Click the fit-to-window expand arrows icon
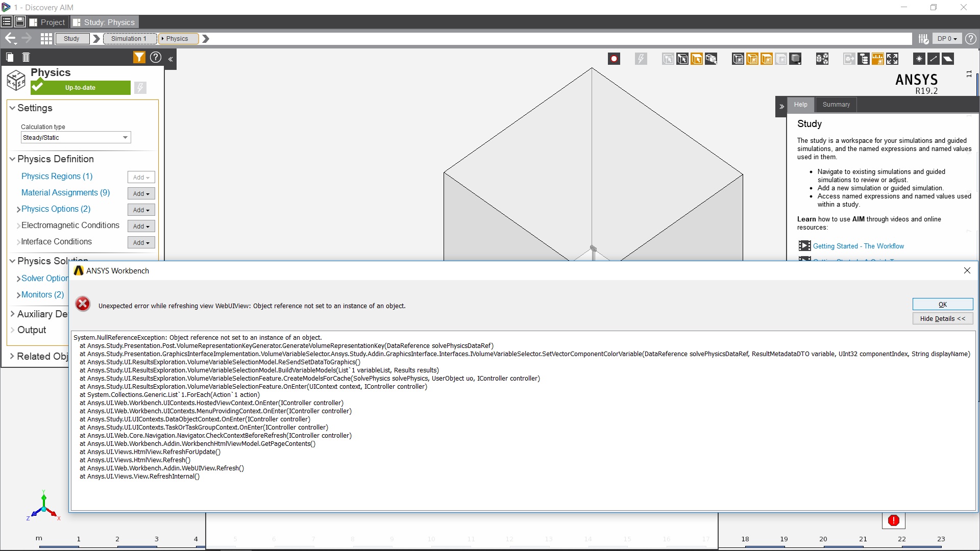This screenshot has width=980, height=551. click(892, 59)
